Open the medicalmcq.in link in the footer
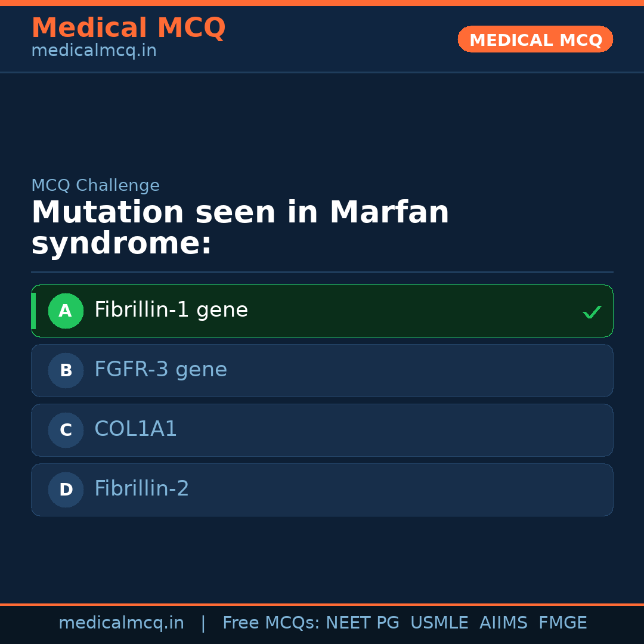 121,623
